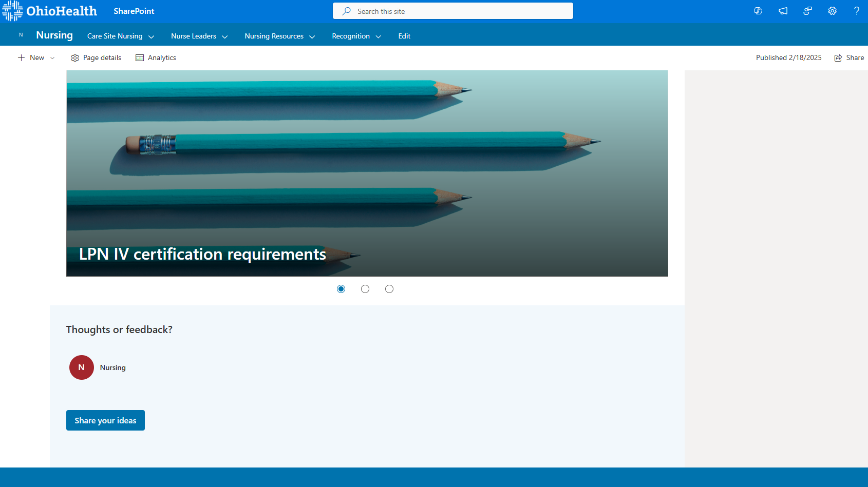Open the Recognition navigation menu

(356, 36)
